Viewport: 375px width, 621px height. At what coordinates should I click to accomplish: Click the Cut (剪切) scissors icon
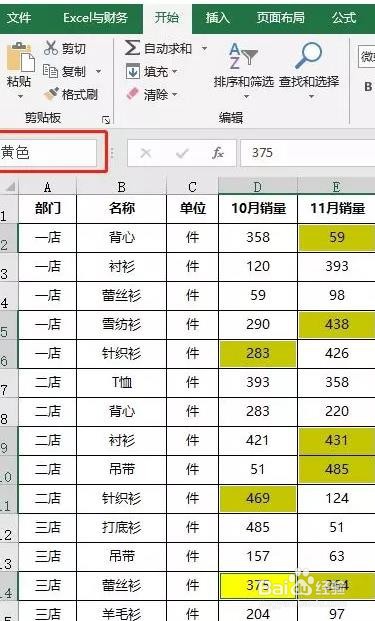point(51,48)
